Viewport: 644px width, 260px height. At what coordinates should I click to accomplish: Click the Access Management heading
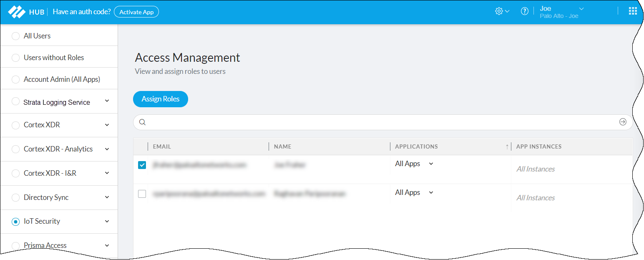tap(188, 58)
